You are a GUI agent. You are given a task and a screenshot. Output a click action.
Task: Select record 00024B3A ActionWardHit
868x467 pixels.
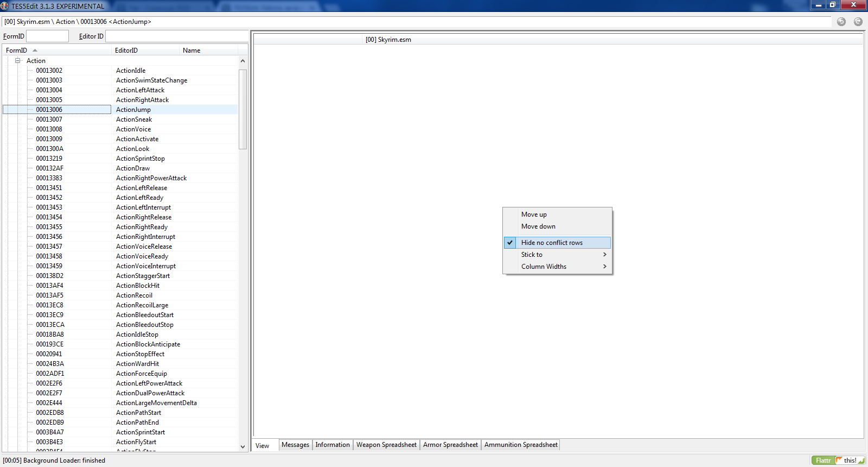point(120,364)
